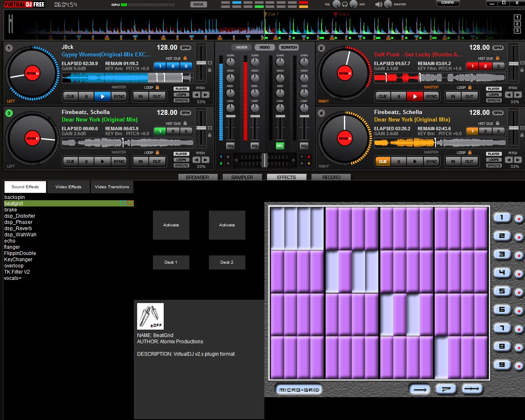The image size is (525, 420).
Task: Switch center panel to VIDEO
Action: (x=264, y=47)
